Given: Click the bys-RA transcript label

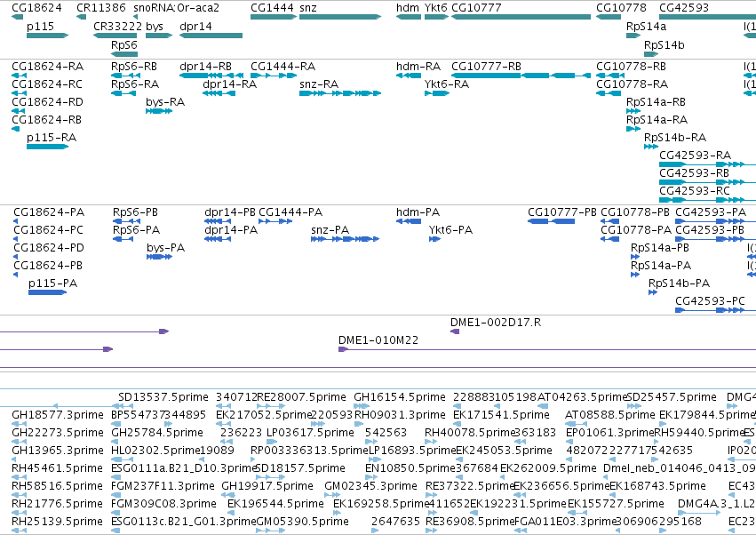Looking at the screenshot, I should coord(165,102).
